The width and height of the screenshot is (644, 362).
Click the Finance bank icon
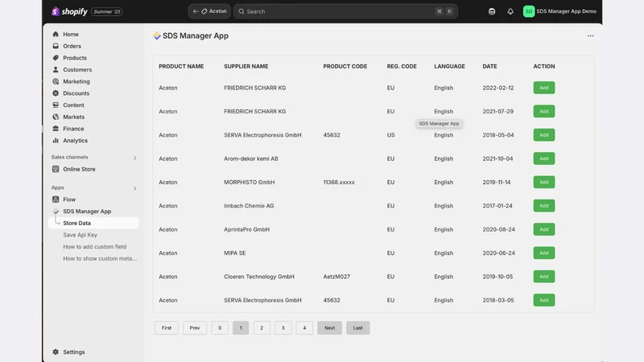coord(56,129)
